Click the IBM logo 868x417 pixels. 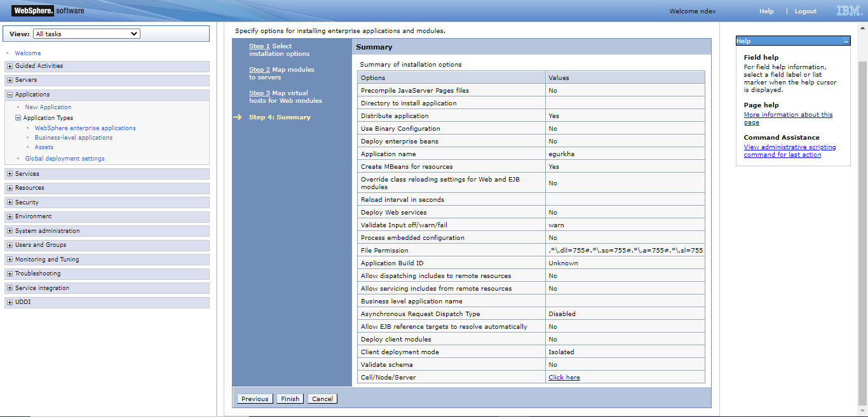click(848, 11)
